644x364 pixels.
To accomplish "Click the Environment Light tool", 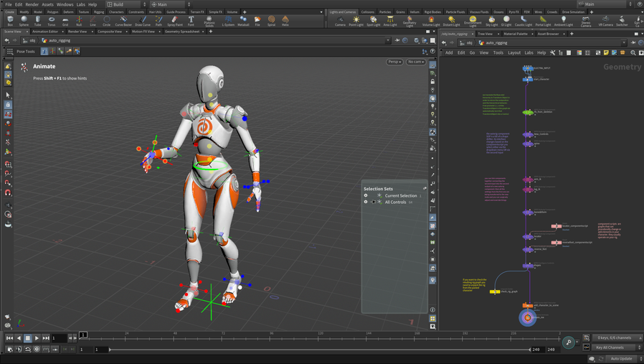I will [473, 21].
